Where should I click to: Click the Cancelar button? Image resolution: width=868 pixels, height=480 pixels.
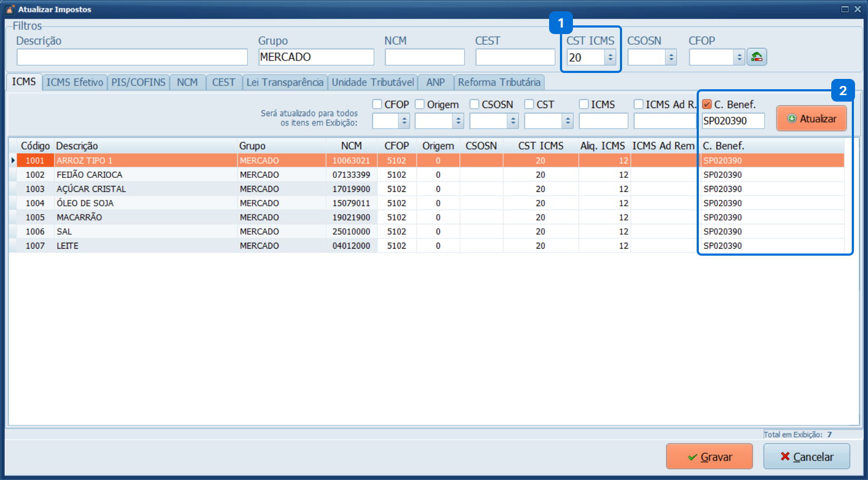pyautogui.click(x=806, y=457)
